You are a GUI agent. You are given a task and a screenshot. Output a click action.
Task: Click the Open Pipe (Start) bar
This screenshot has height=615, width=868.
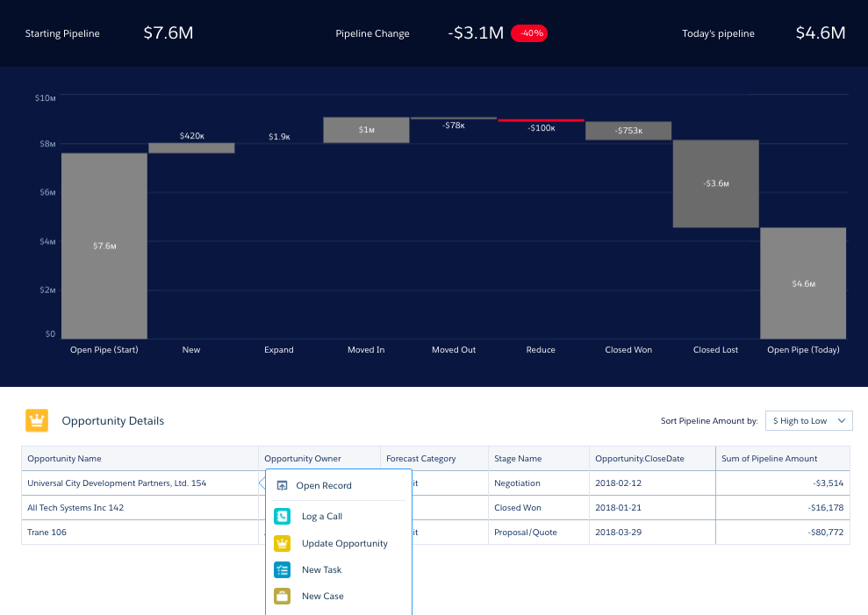tap(104, 246)
